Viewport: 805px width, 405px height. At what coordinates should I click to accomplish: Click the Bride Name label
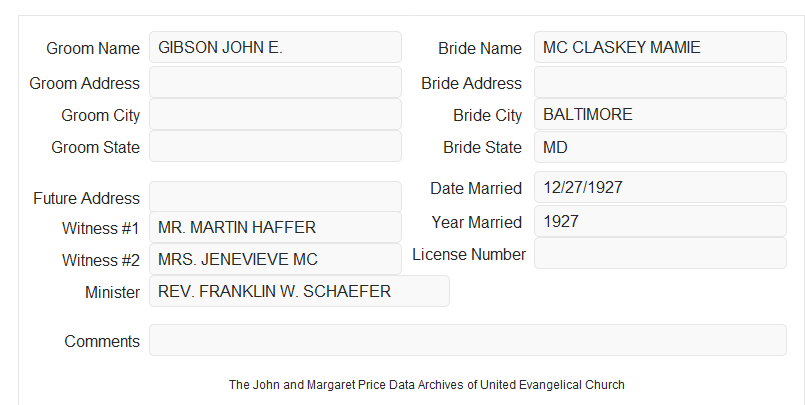[x=480, y=48]
